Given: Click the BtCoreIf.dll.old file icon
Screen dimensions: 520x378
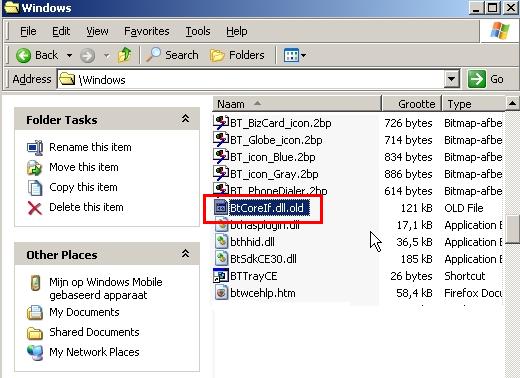Looking at the screenshot, I should (x=221, y=208).
